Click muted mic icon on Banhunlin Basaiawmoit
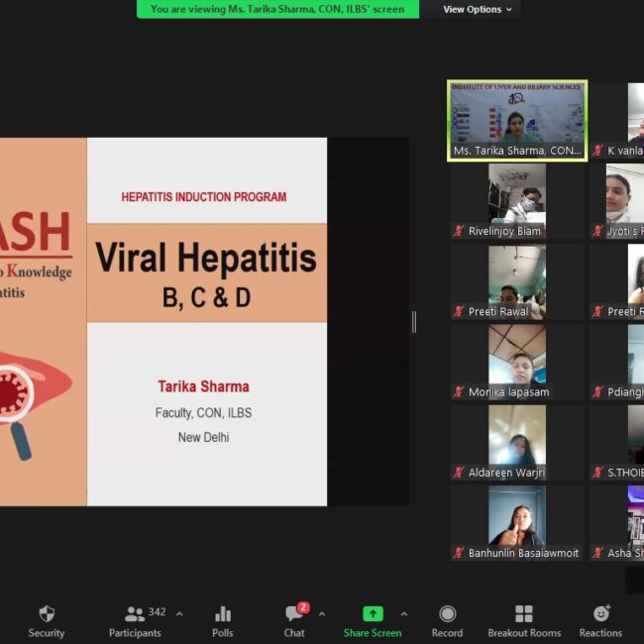The height and width of the screenshot is (644, 644). pos(459,553)
